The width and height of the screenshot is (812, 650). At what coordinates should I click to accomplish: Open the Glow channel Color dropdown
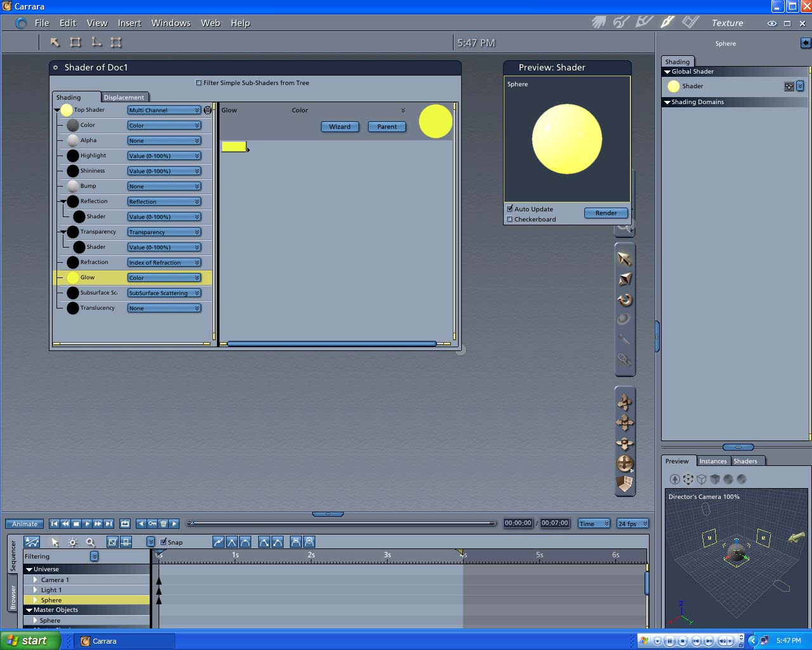(164, 277)
